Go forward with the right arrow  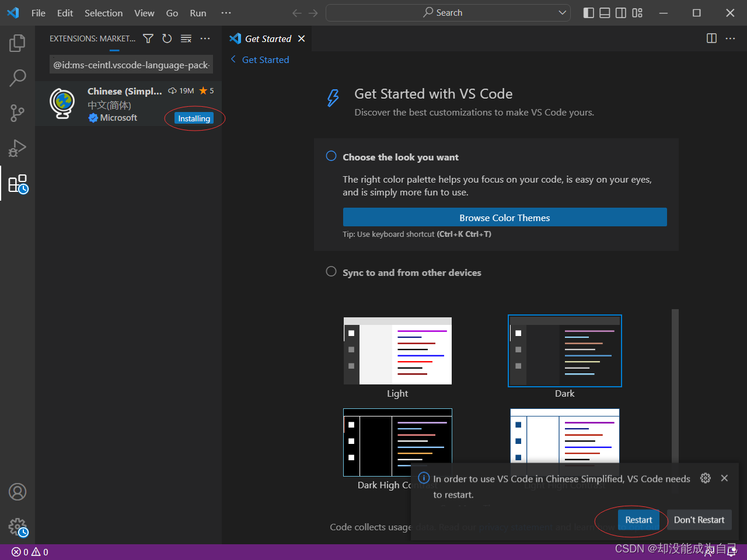pyautogui.click(x=313, y=13)
